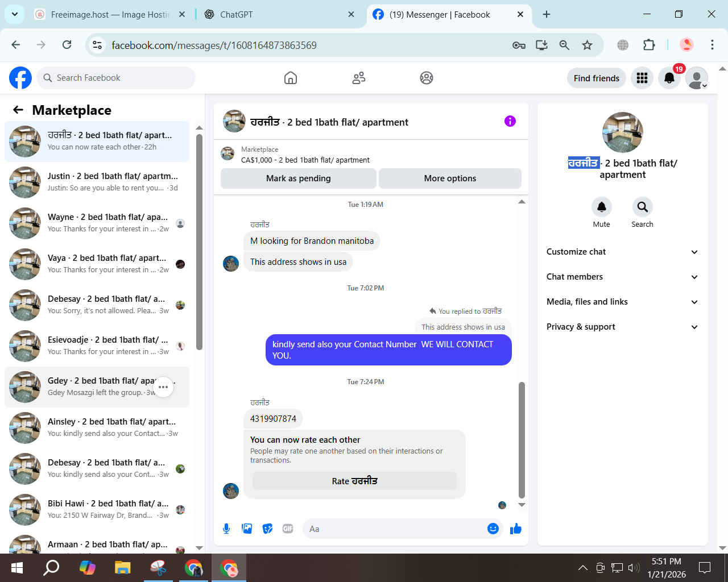
Task: Expand Privacy & support section
Action: 622,327
